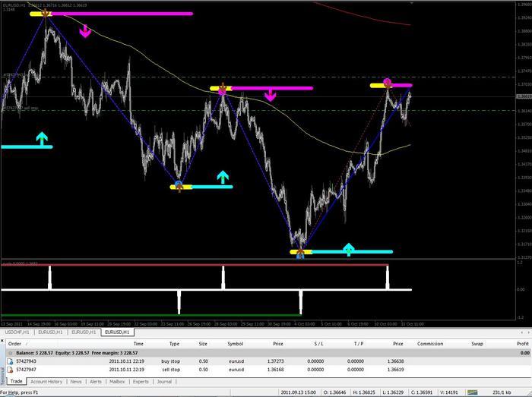Screen dimensions: 532x397
Task: Click the chart tabs scroll left arrow
Action: click(x=522, y=332)
